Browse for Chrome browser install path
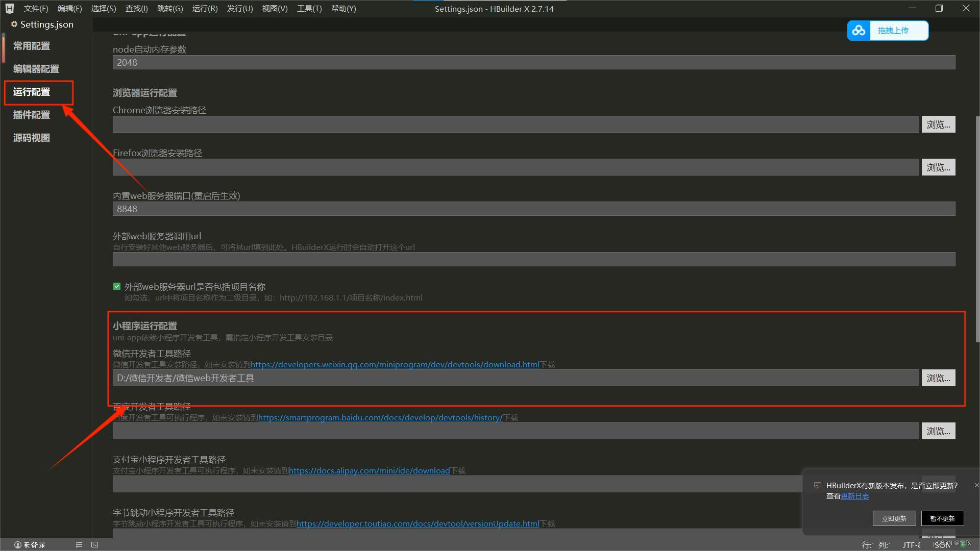Image resolution: width=980 pixels, height=551 pixels. (x=938, y=124)
